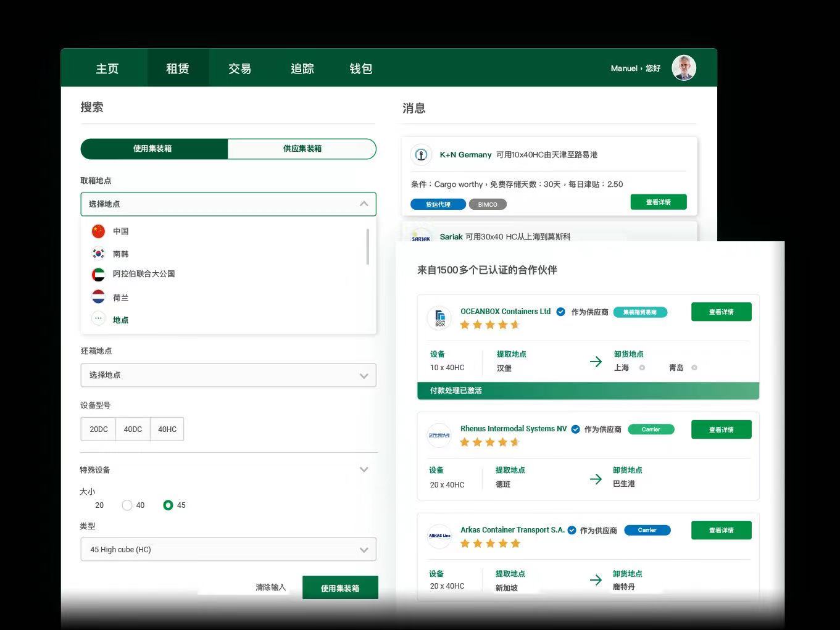Image resolution: width=840 pixels, height=630 pixels.
Task: Open Manuel's profile avatar
Action: tap(684, 68)
